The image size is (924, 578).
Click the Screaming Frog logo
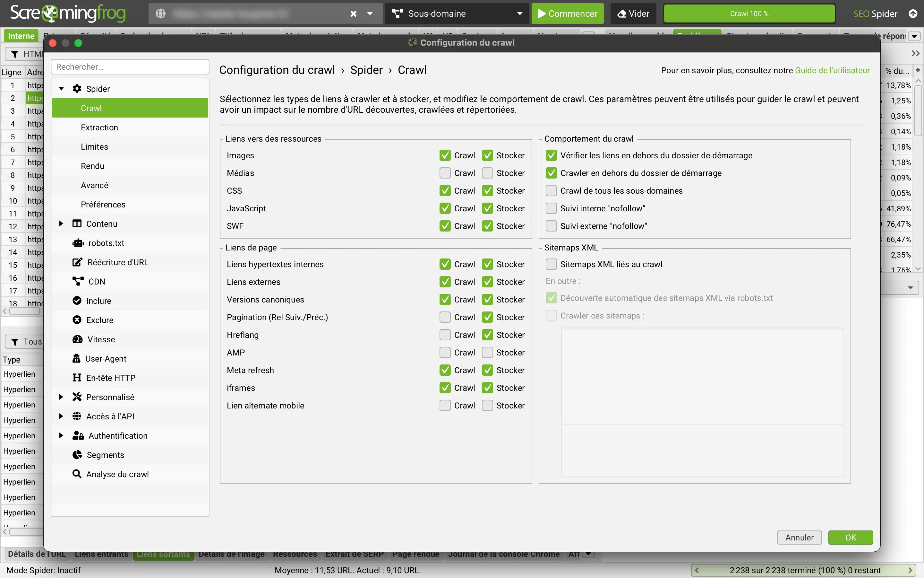coord(68,13)
